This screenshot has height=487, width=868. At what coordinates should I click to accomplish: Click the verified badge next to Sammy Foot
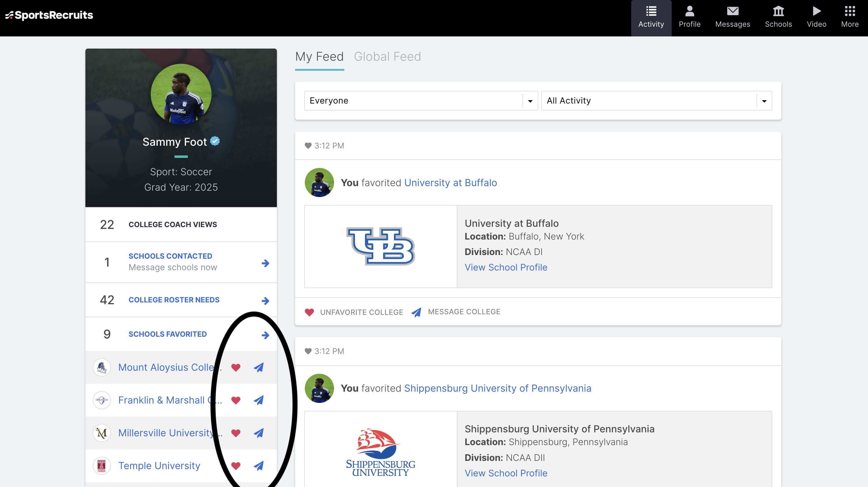pos(215,141)
